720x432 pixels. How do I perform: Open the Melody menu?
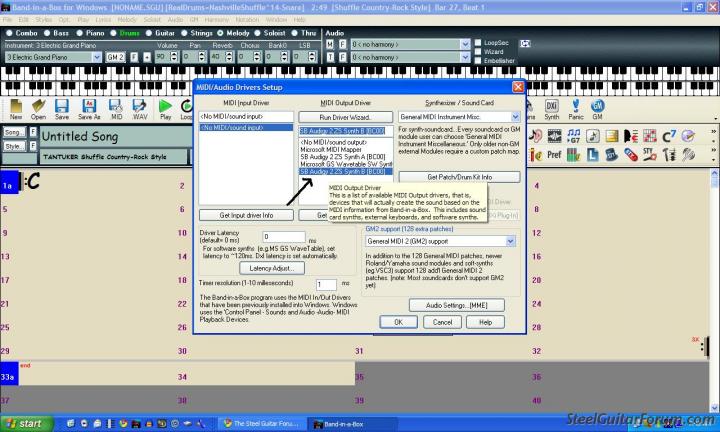(127, 20)
